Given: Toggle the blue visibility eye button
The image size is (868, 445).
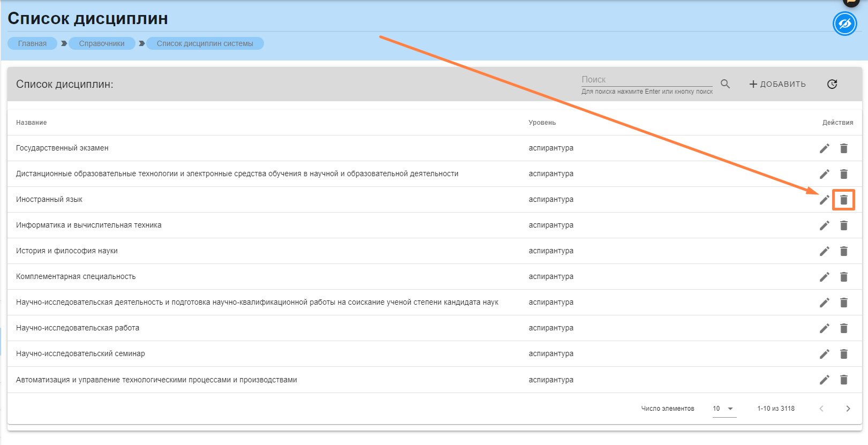Looking at the screenshot, I should pyautogui.click(x=844, y=24).
